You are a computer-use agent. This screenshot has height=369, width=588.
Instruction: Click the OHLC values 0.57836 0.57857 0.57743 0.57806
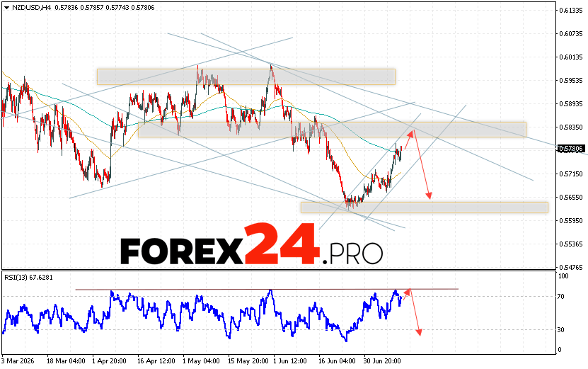tap(105, 8)
